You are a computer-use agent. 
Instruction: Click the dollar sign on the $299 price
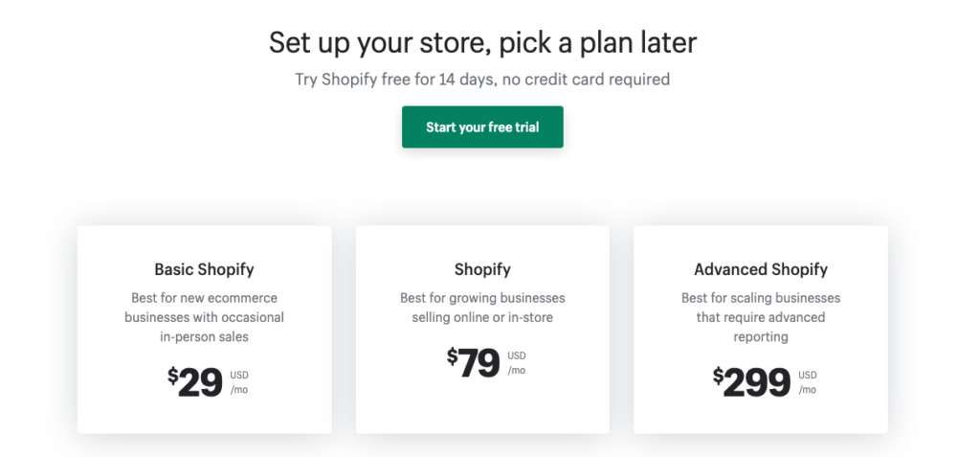(718, 377)
